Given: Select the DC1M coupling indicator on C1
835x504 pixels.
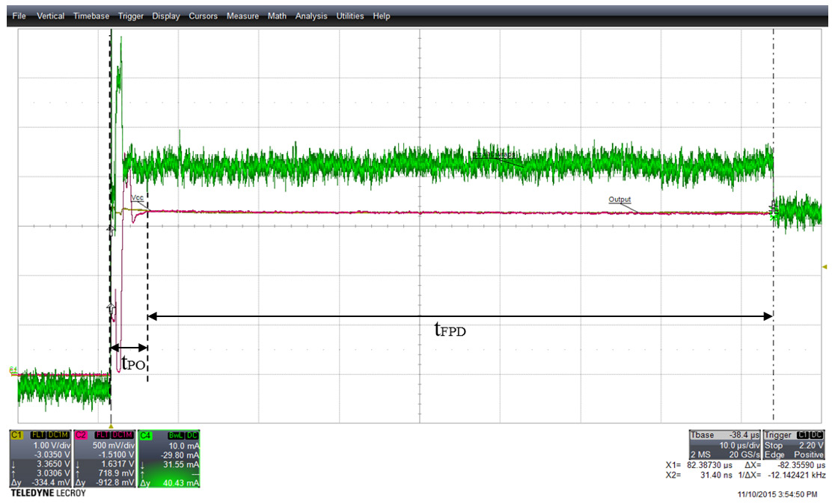Looking at the screenshot, I should tap(57, 434).
